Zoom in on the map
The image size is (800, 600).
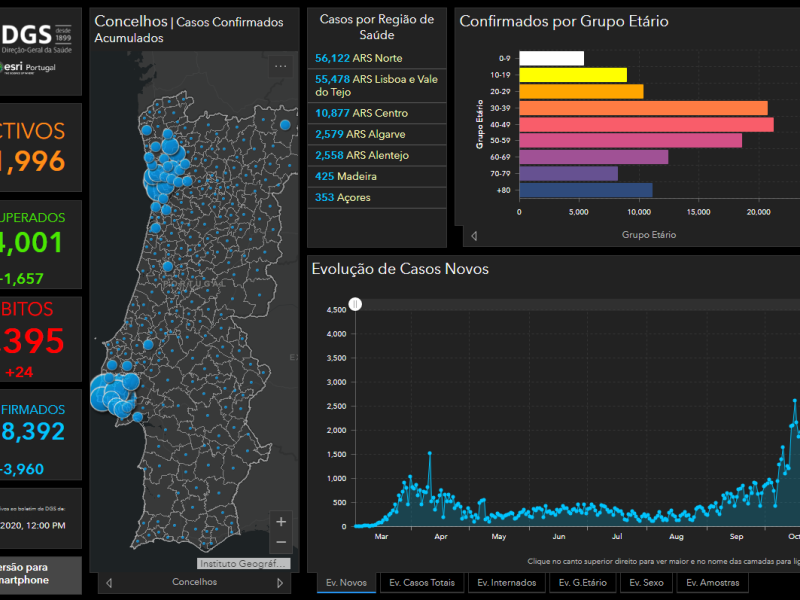tap(281, 522)
